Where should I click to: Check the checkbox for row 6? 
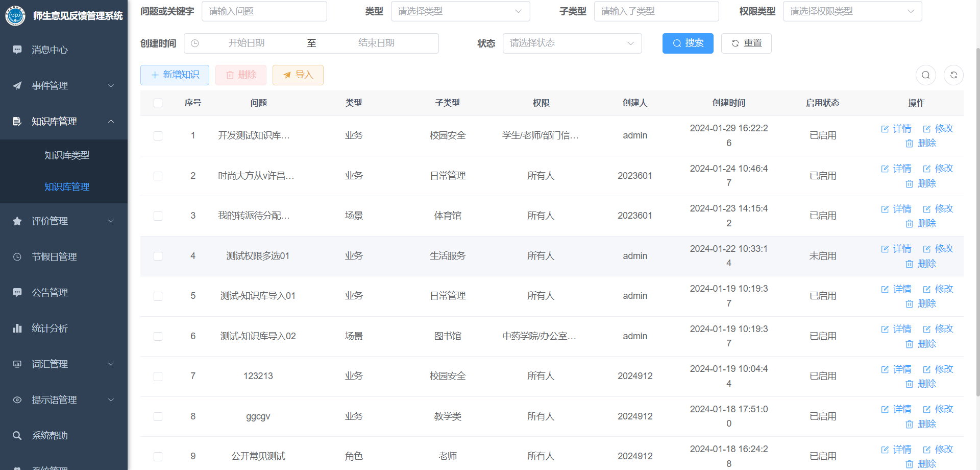pos(158,336)
